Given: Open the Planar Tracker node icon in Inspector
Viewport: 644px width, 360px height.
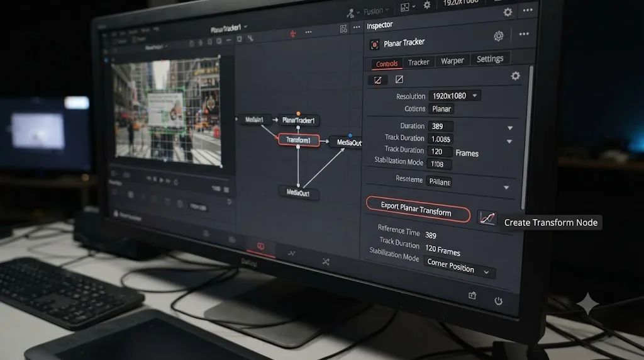Looking at the screenshot, I should click(374, 45).
